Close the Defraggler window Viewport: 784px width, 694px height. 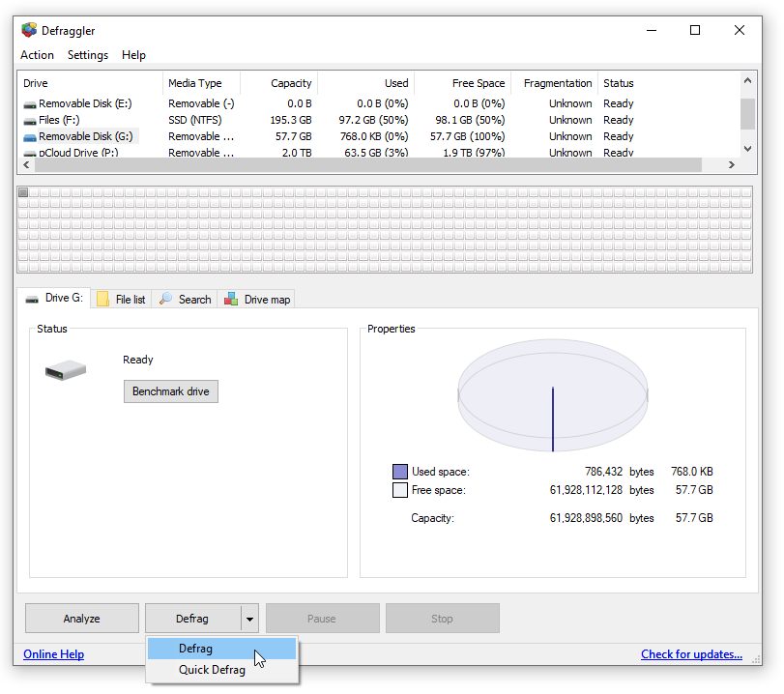click(739, 30)
